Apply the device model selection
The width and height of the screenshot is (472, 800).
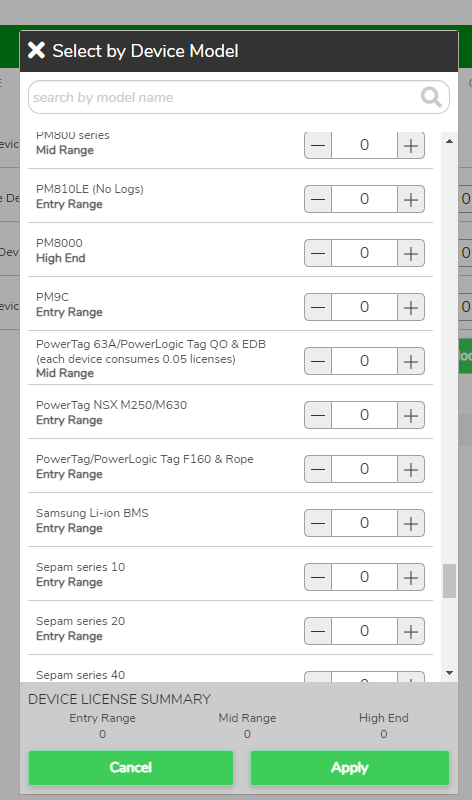pyautogui.click(x=350, y=767)
